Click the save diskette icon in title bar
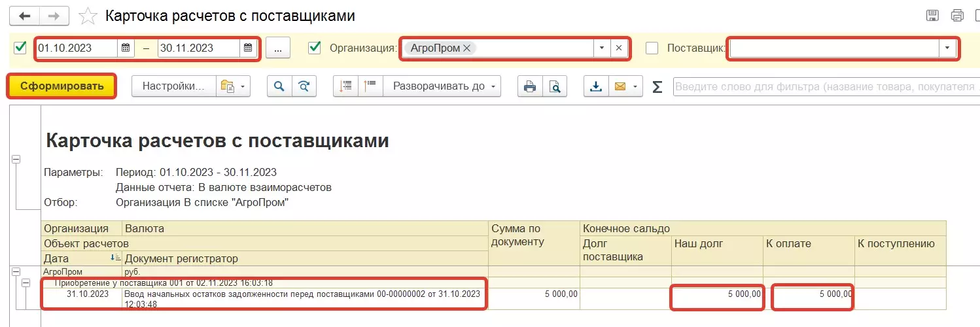The height and width of the screenshot is (327, 980). [934, 16]
